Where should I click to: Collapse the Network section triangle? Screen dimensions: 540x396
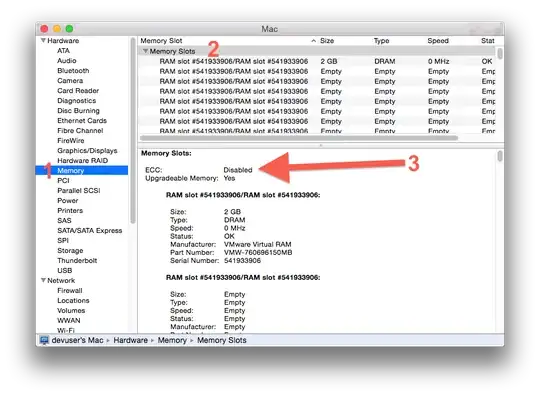(x=43, y=280)
